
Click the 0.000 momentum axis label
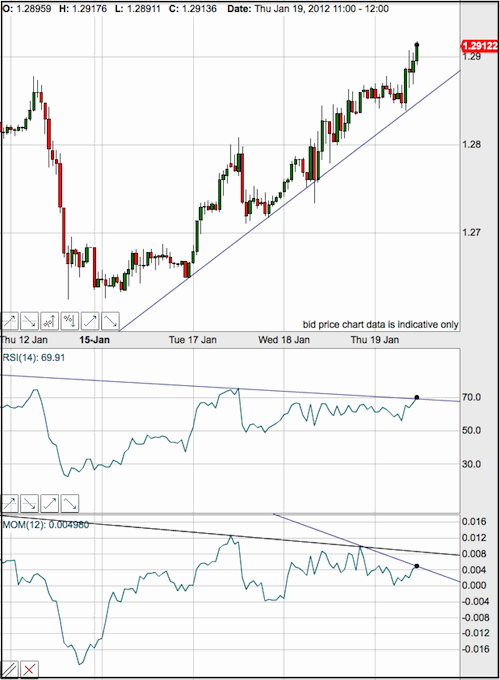(x=474, y=585)
